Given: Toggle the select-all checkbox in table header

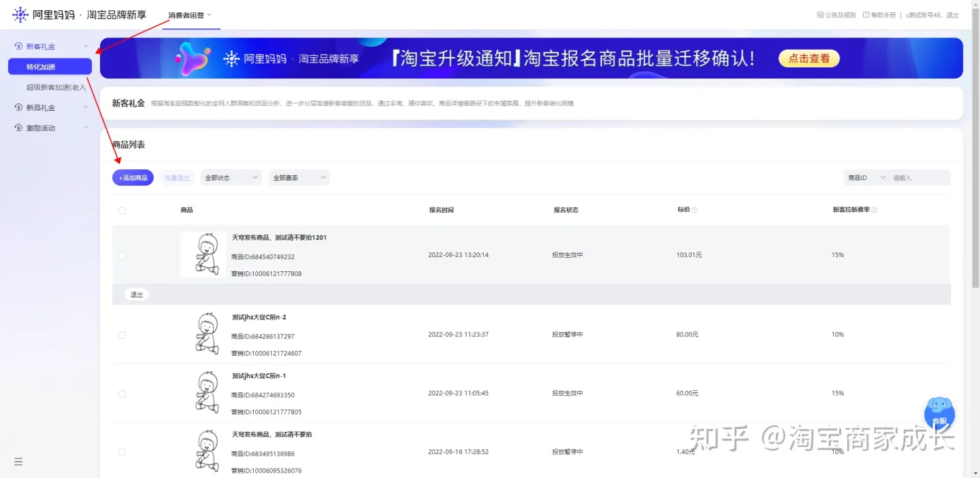Looking at the screenshot, I should 122,211.
